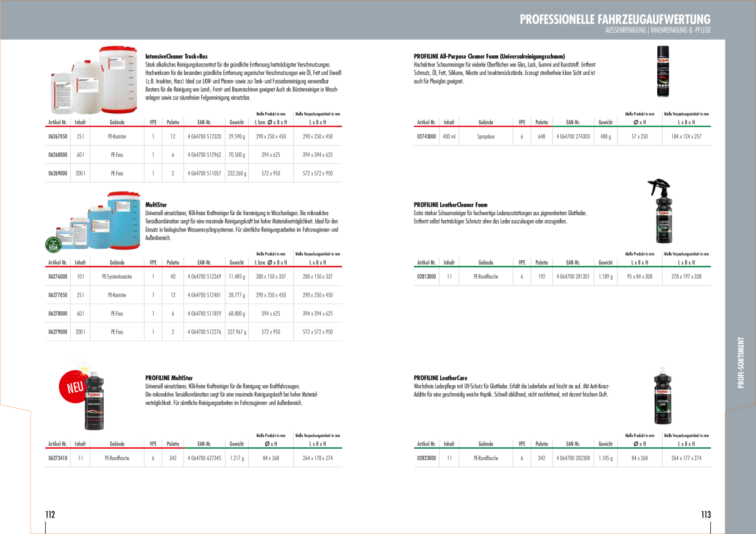This screenshot has height=534, width=756.
Task: Select the MultiStar product heading
Action: (156, 205)
